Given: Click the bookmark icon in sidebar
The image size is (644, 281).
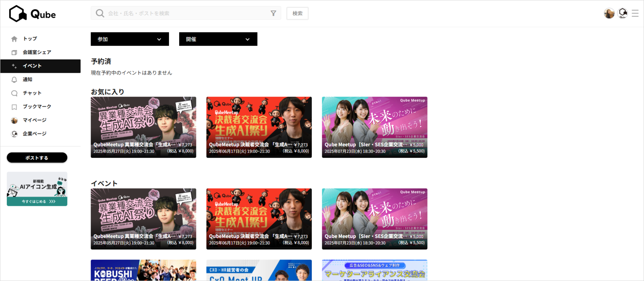Looking at the screenshot, I should (x=14, y=107).
